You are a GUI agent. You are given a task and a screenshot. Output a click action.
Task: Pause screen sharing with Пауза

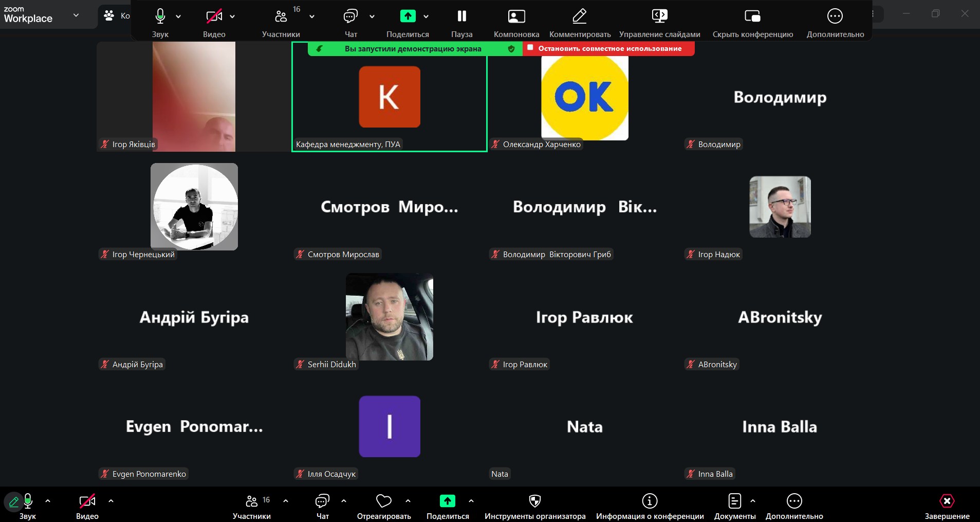click(461, 16)
